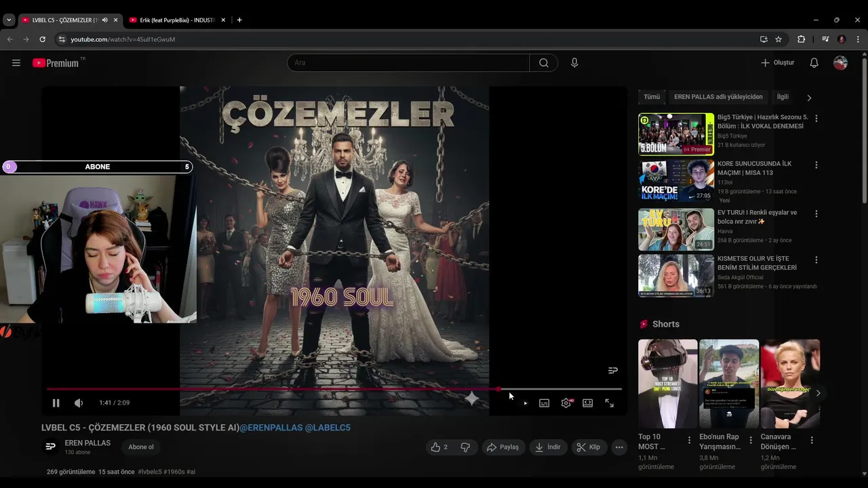Open the Chrome three-dot menu

[x=858, y=39]
